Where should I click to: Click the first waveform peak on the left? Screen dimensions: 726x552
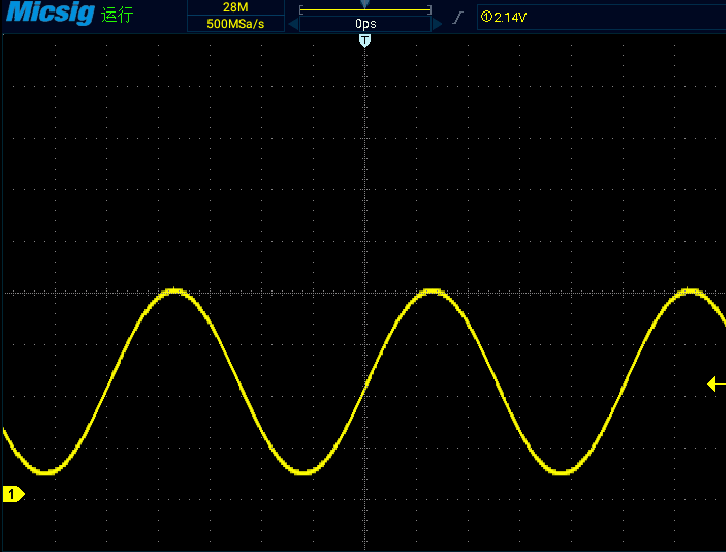point(174,290)
